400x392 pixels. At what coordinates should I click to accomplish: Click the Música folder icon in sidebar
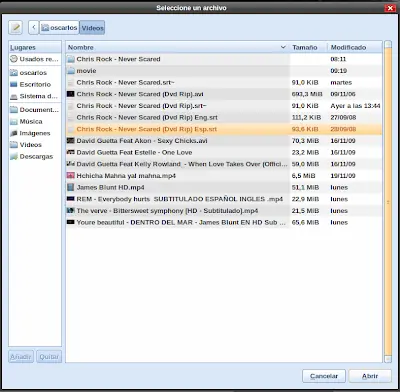tap(14, 121)
